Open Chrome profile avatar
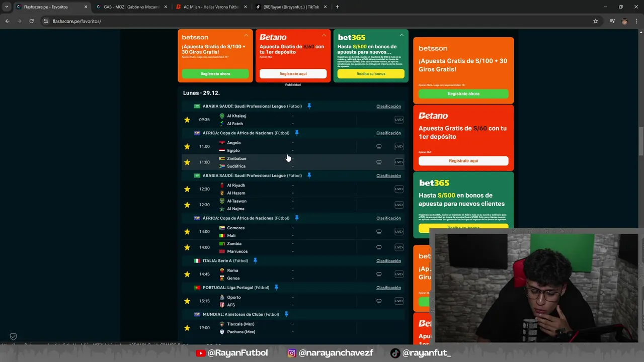This screenshot has width=644, height=362. tap(624, 21)
